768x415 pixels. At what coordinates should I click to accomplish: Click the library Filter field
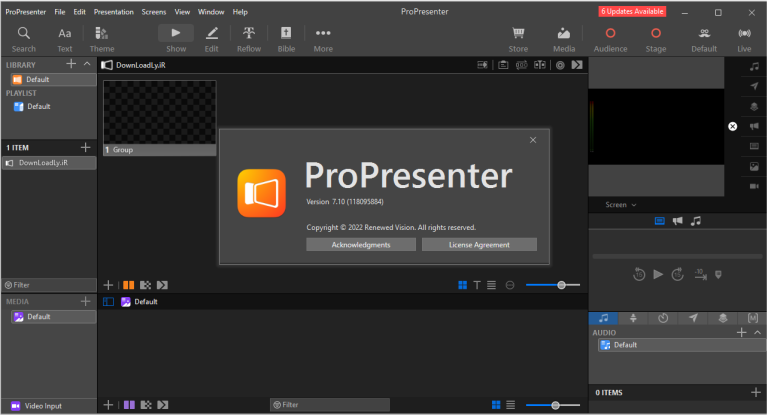[x=49, y=285]
